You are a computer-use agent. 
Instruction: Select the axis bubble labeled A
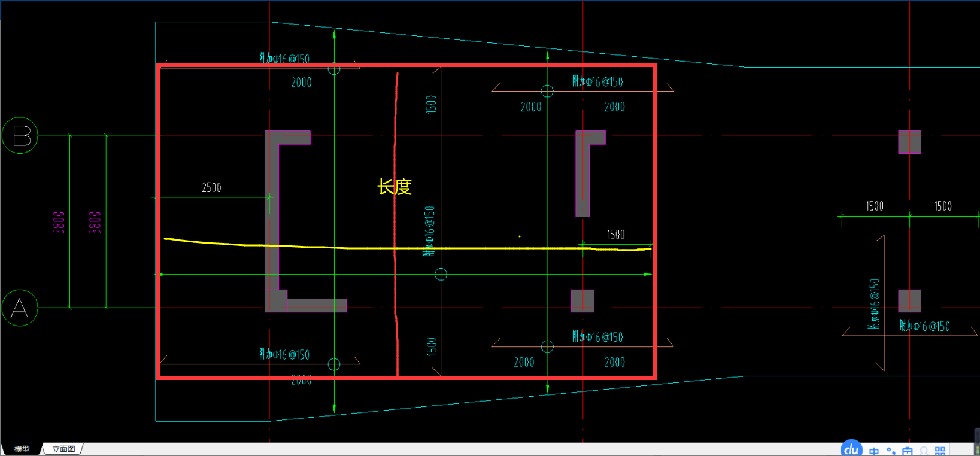coord(20,308)
